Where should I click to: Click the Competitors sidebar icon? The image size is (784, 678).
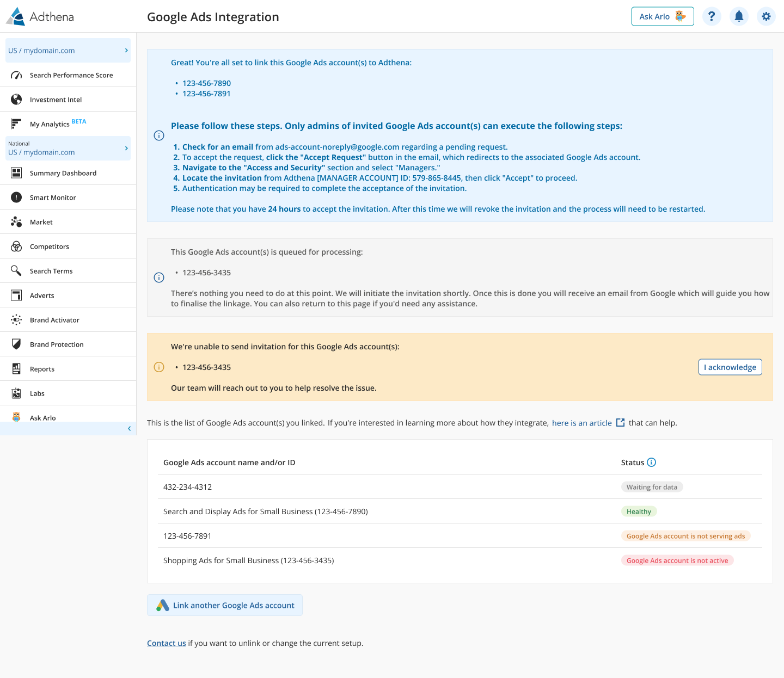point(16,246)
